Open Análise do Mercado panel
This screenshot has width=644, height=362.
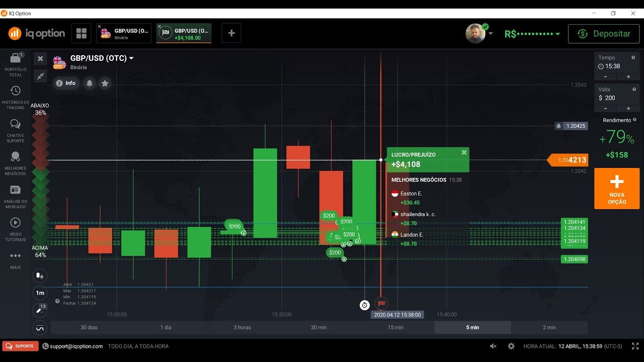click(16, 197)
